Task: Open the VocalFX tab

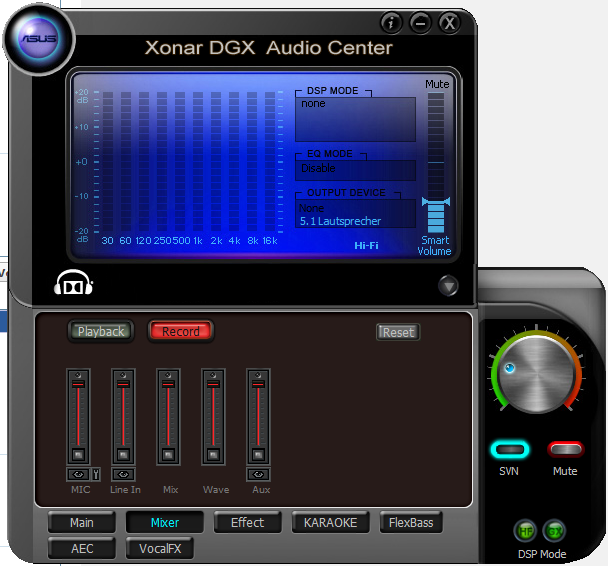Action: pos(160,549)
